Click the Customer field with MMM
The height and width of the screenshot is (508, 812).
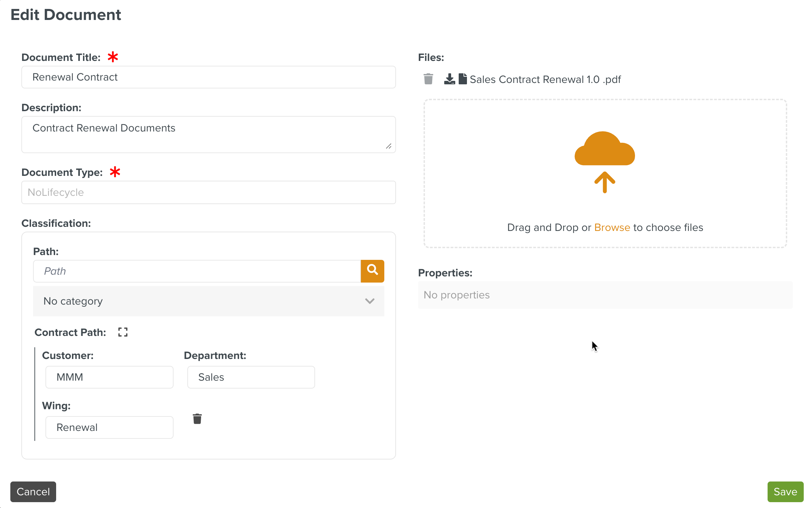[x=109, y=377]
